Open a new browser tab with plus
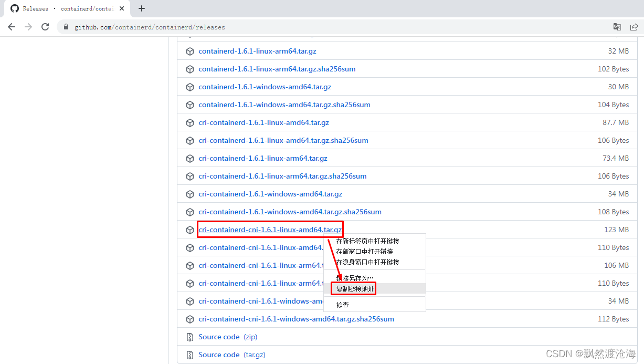The height and width of the screenshot is (364, 644). coord(142,8)
